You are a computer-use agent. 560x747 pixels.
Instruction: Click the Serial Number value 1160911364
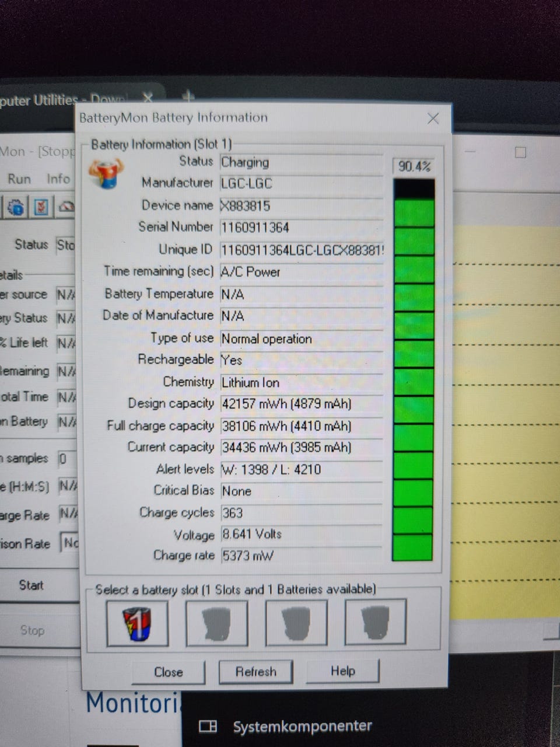click(x=301, y=228)
